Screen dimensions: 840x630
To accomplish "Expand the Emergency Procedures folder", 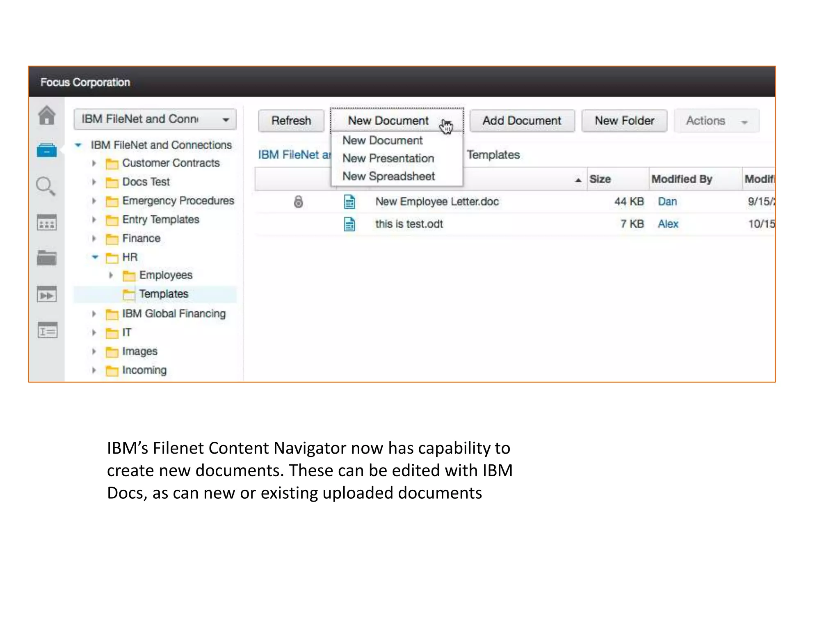I will coord(94,201).
